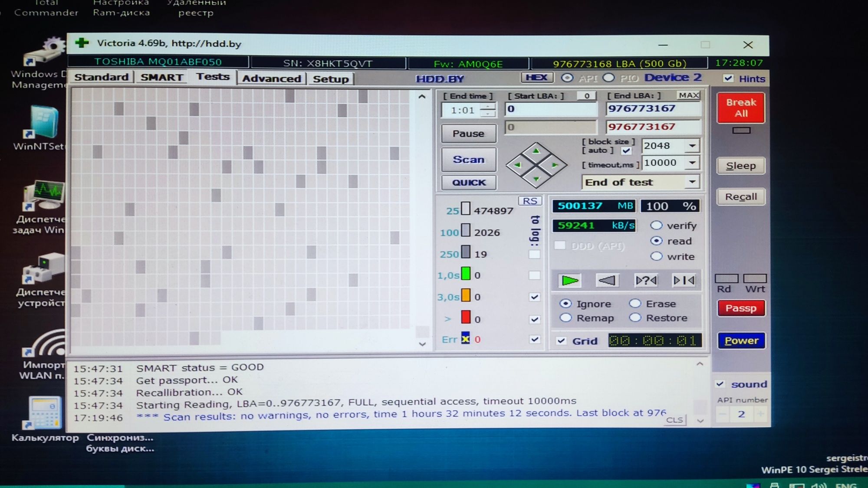Switch to the SMART tab

[161, 77]
